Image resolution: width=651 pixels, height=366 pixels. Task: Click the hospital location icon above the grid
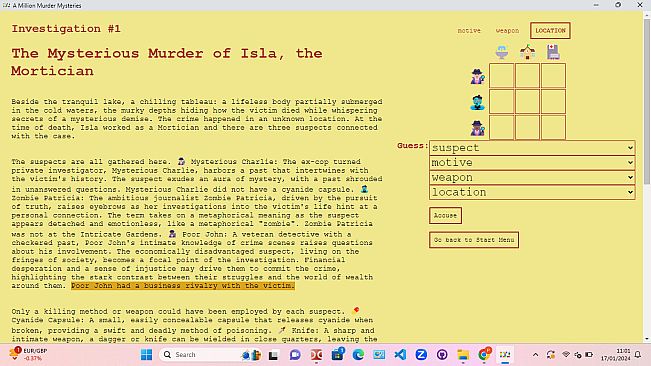(x=553, y=52)
